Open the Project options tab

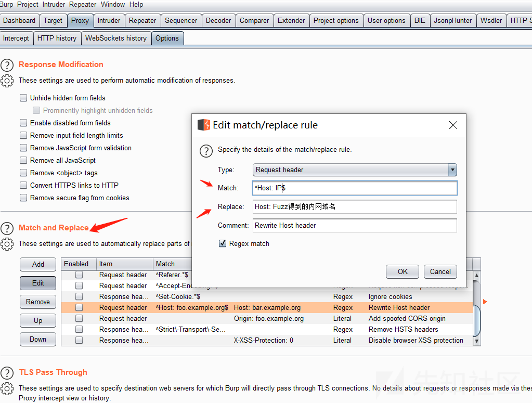pyautogui.click(x=336, y=21)
